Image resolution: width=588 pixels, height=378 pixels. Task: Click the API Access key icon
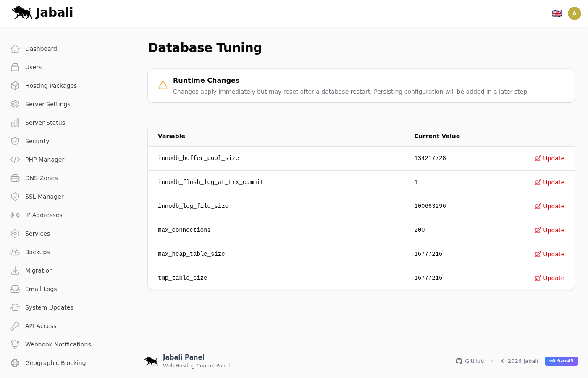(15, 326)
